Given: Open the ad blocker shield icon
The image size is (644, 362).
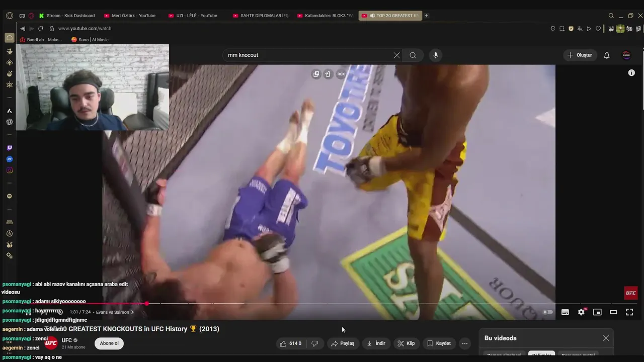Looking at the screenshot, I should pyautogui.click(x=571, y=29).
